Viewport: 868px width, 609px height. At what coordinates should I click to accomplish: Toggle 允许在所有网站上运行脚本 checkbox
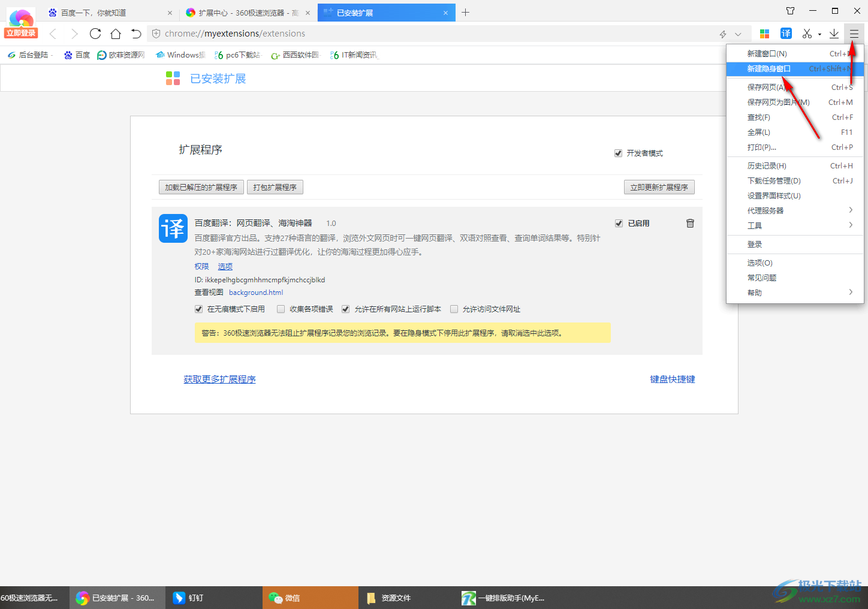345,309
